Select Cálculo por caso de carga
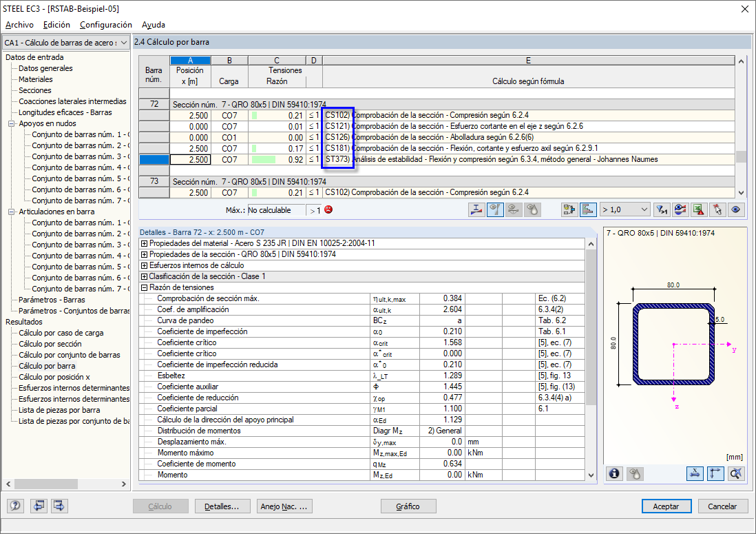756x534 pixels. click(x=61, y=333)
